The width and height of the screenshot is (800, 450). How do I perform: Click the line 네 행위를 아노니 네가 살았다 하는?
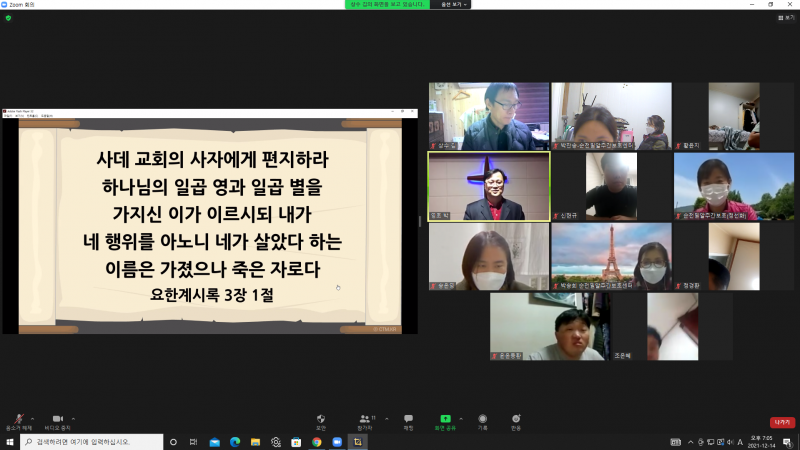pyautogui.click(x=212, y=241)
